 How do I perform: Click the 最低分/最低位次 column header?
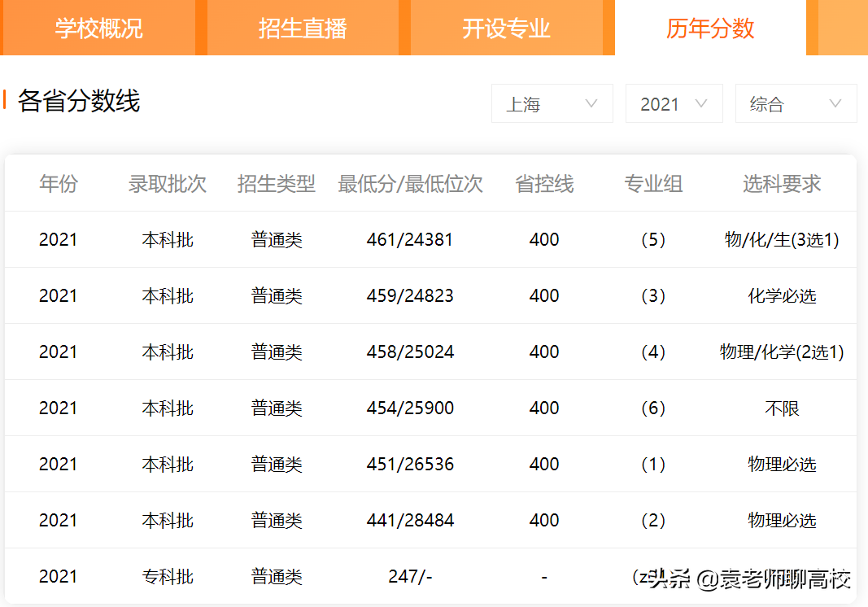click(x=410, y=184)
